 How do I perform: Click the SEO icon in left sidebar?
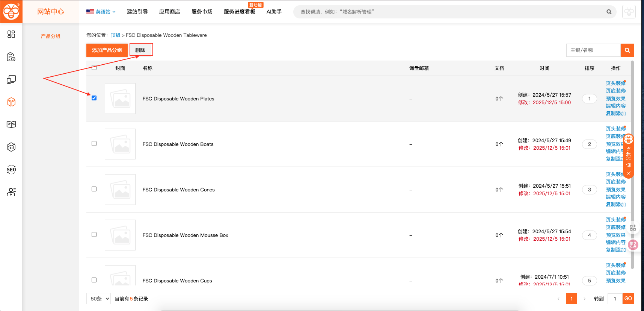11,170
